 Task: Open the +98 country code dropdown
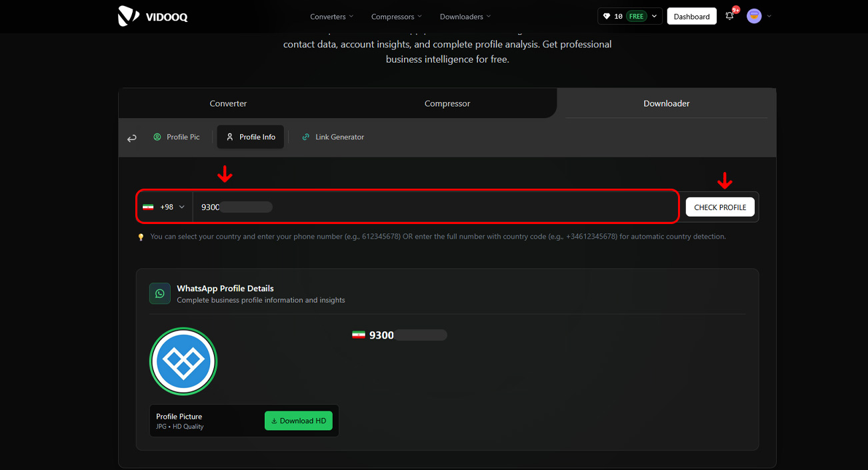tap(164, 207)
